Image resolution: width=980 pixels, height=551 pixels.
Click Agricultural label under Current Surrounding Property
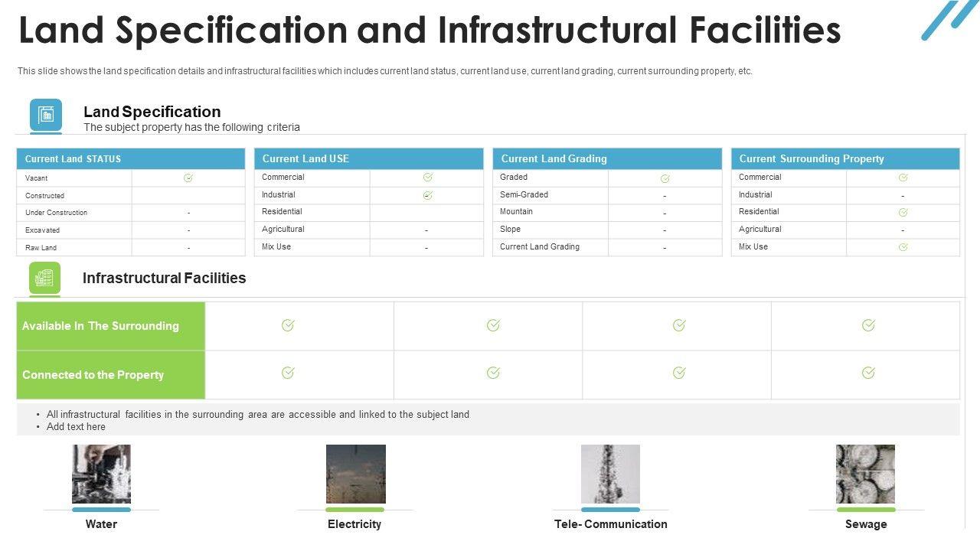(x=760, y=230)
